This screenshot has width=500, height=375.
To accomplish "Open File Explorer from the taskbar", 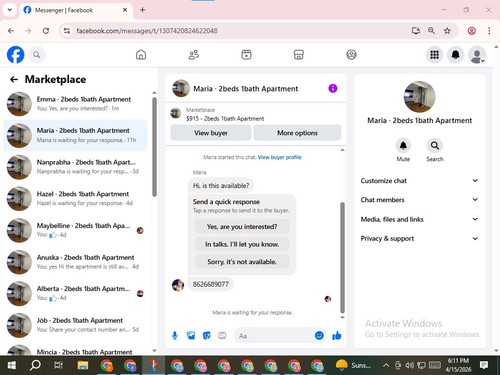I will [83, 365].
